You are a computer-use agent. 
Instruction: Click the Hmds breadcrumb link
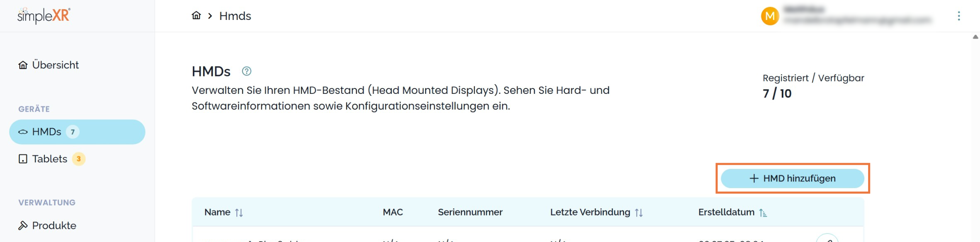(235, 16)
